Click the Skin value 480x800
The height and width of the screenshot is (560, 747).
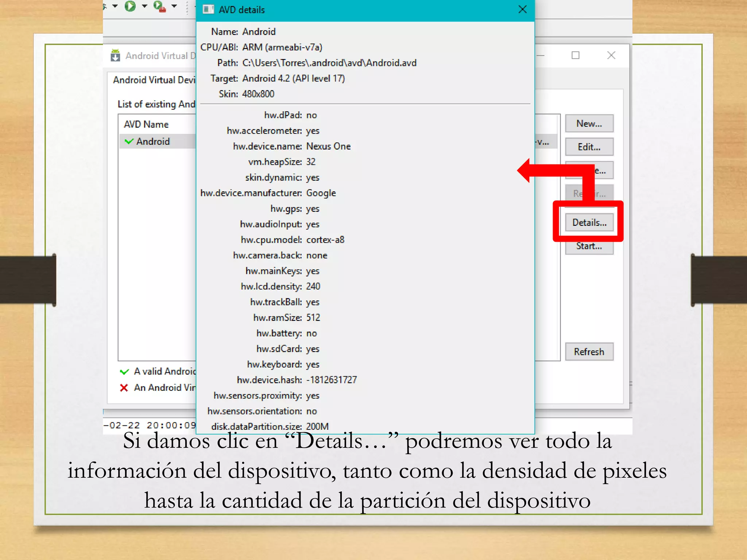pyautogui.click(x=258, y=94)
